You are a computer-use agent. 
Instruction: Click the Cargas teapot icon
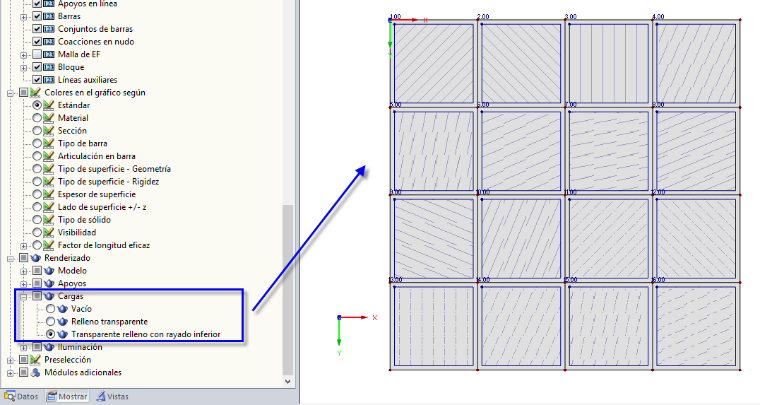[x=49, y=296]
